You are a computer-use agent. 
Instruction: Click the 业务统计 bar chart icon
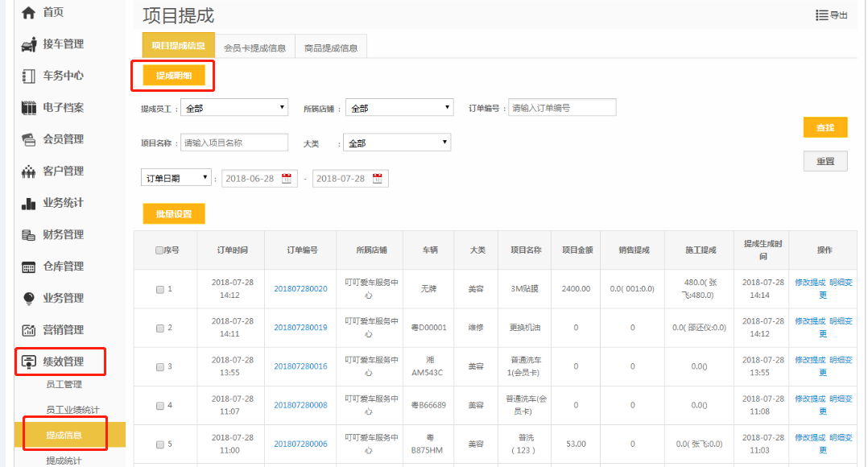pos(29,203)
